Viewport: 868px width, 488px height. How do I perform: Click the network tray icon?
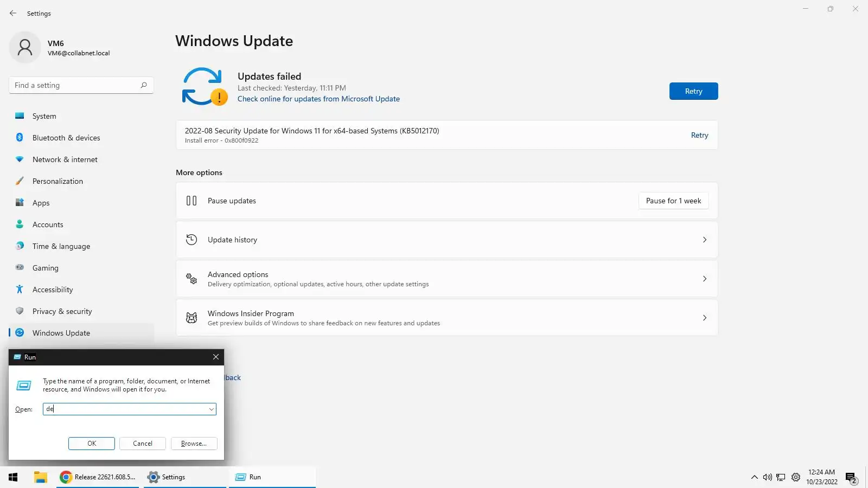coord(781,477)
